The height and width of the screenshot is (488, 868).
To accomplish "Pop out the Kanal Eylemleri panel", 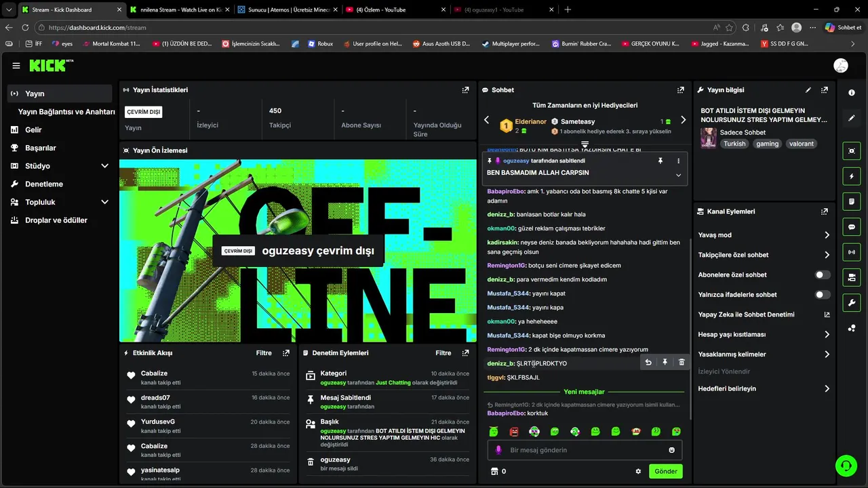I will 825,211.
